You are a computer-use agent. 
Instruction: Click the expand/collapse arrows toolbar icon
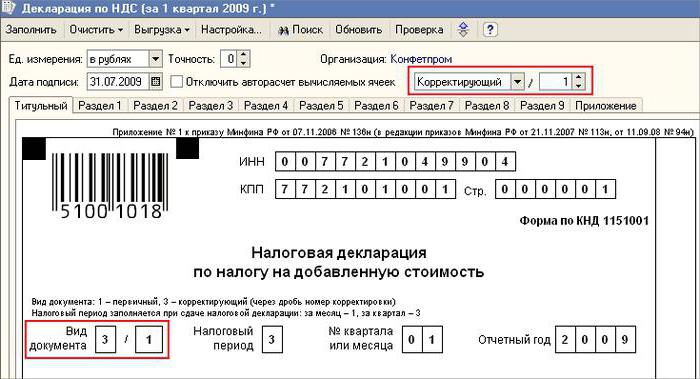point(463,30)
